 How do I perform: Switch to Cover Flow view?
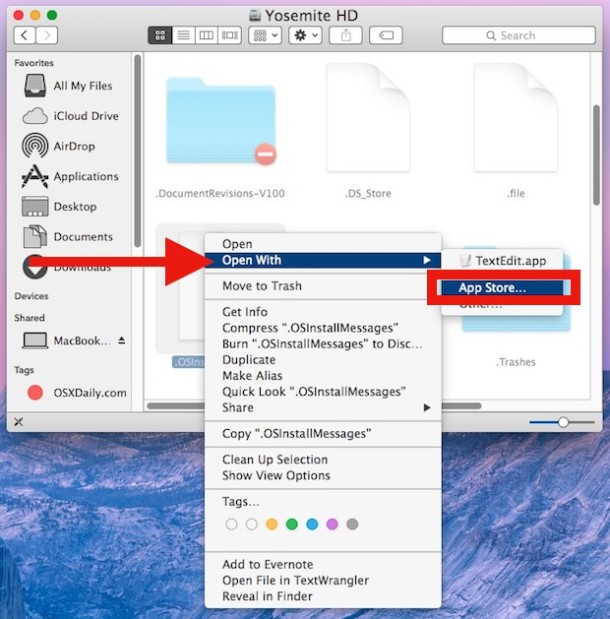click(229, 36)
